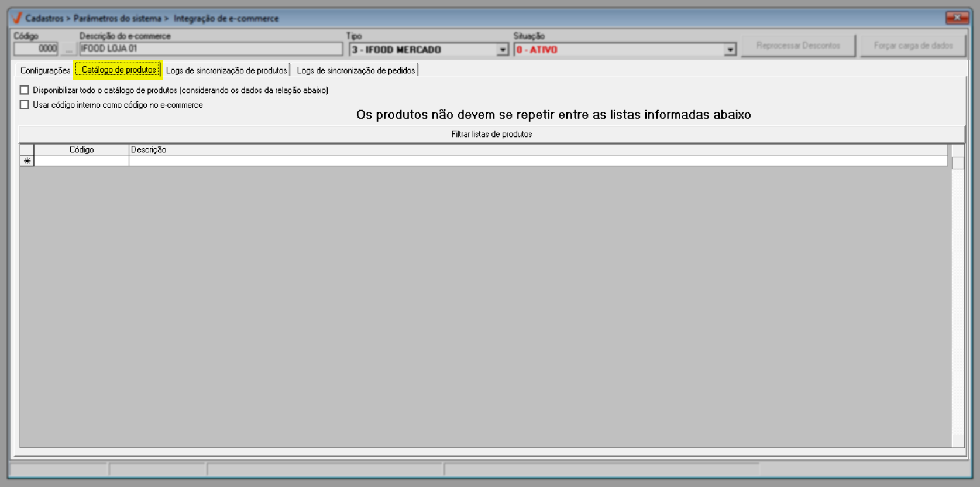Click the Código input field
Viewport: 980px width, 487px height.
(x=36, y=49)
